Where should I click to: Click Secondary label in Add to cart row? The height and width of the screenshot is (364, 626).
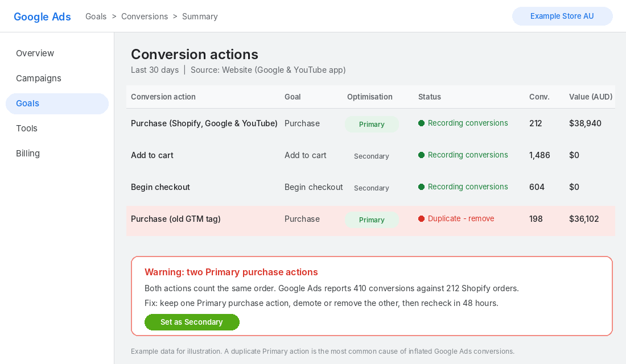371,156
